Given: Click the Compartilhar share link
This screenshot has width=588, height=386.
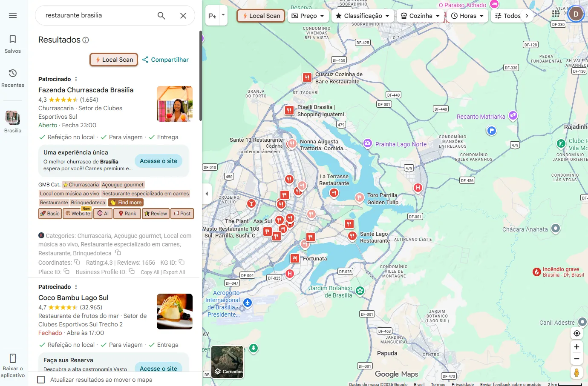Looking at the screenshot, I should tap(165, 60).
